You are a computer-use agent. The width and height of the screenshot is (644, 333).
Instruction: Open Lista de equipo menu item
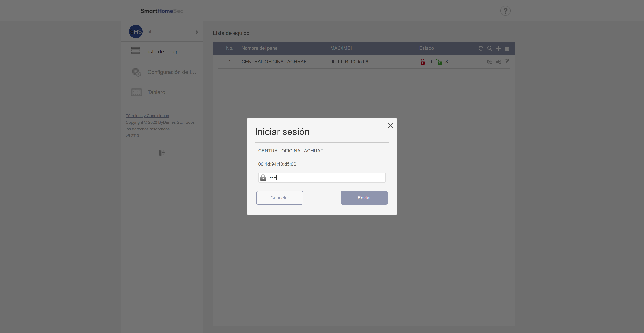pyautogui.click(x=163, y=52)
